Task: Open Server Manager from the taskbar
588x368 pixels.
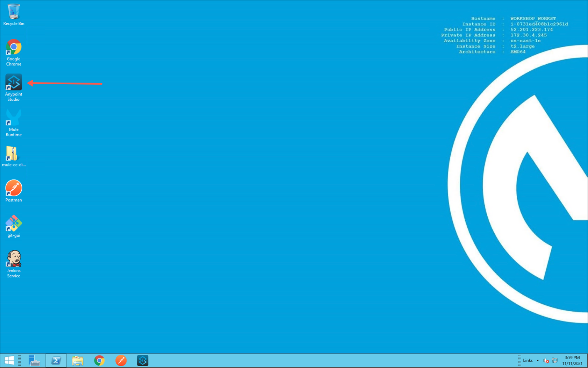Action: [34, 360]
